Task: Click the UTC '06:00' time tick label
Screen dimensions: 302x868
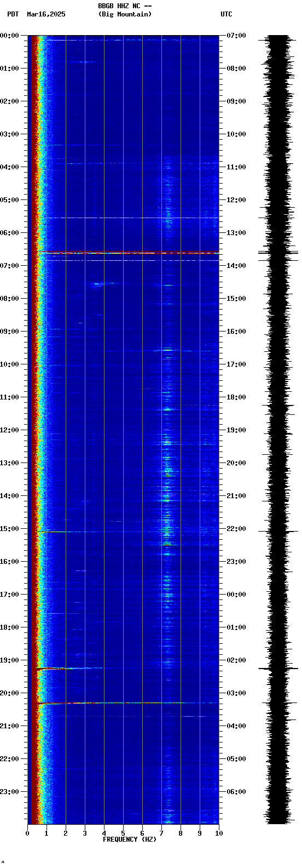Action: click(x=236, y=792)
